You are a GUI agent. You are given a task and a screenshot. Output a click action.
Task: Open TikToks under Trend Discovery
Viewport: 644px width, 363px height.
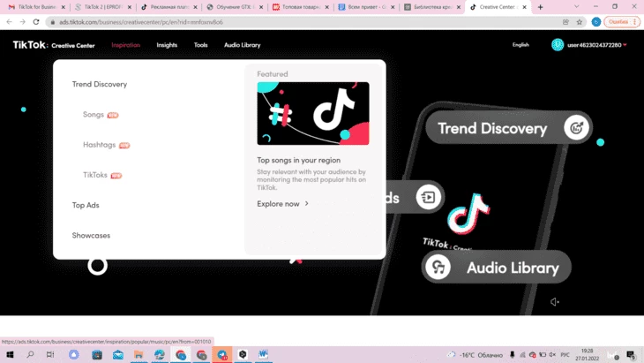95,175
